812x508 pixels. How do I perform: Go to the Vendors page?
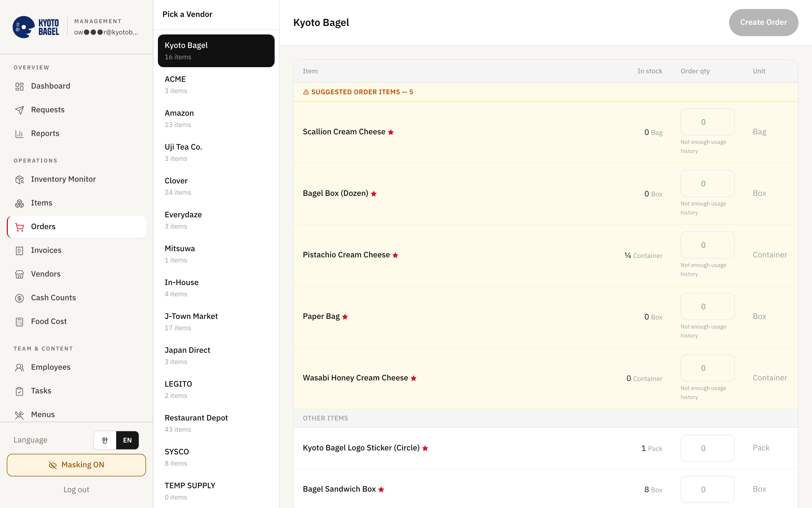pyautogui.click(x=76, y=274)
